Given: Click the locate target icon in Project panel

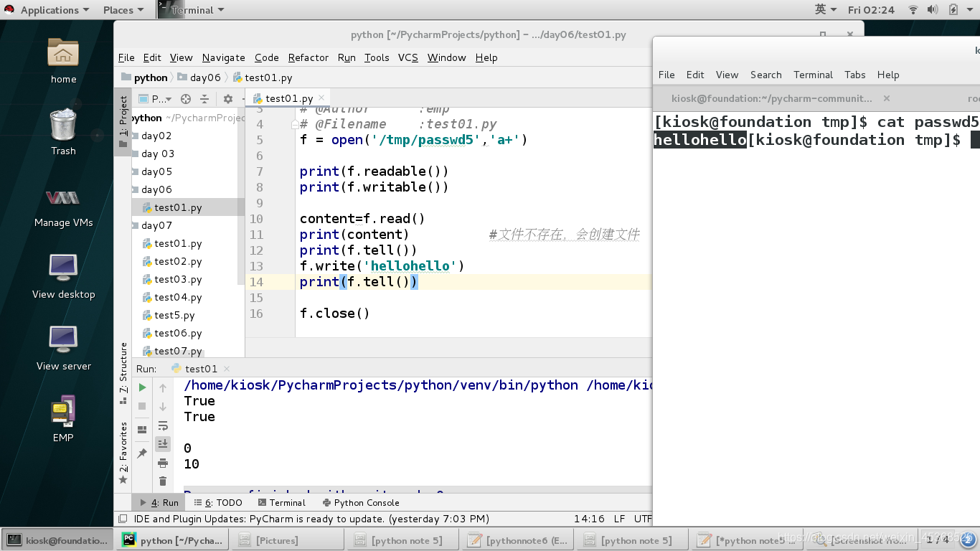Looking at the screenshot, I should click(186, 99).
